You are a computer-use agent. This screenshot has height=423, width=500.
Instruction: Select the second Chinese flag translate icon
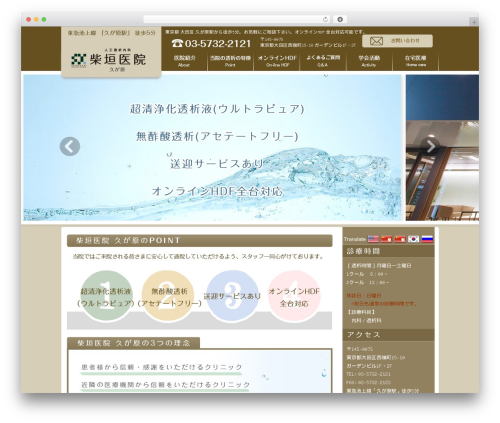(400, 239)
